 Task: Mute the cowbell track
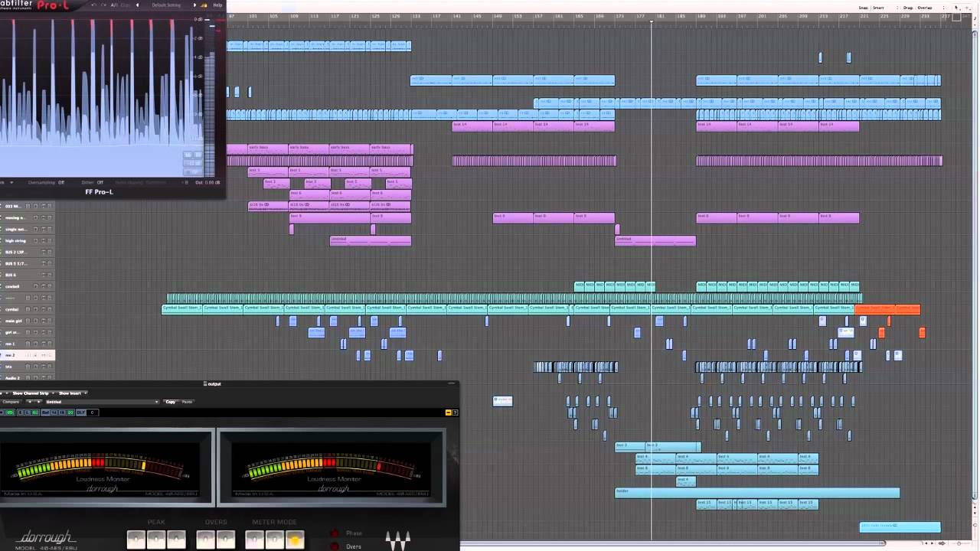pos(44,286)
